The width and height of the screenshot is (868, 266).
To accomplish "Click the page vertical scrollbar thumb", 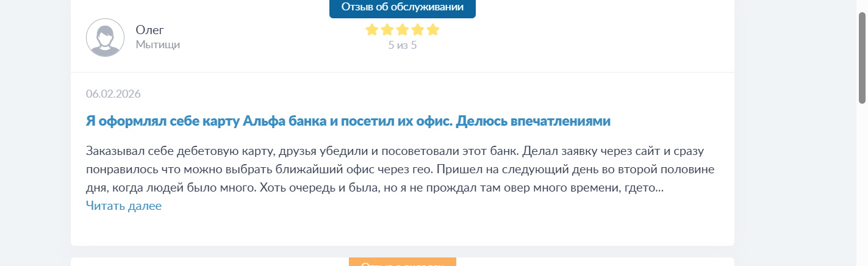I will click(863, 57).
